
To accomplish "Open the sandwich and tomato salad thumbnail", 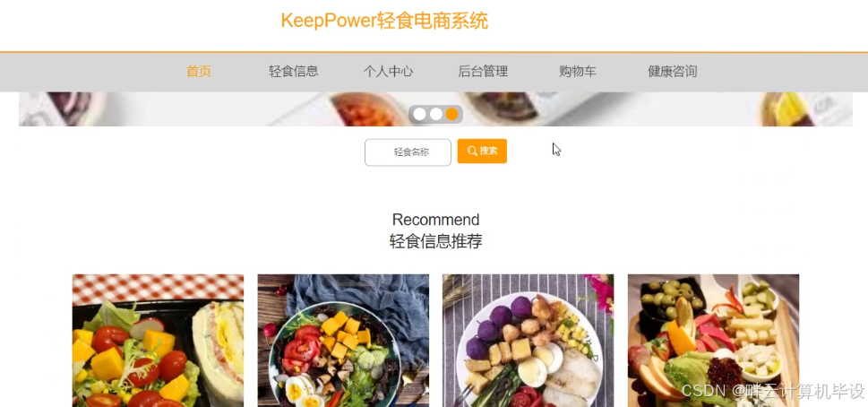I will (x=158, y=341).
